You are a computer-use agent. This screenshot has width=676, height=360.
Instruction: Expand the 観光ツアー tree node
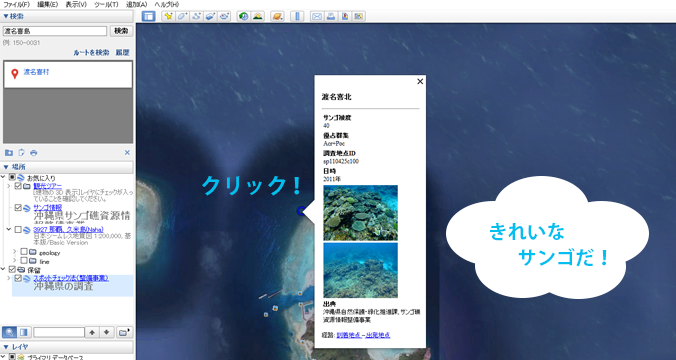(x=9, y=186)
